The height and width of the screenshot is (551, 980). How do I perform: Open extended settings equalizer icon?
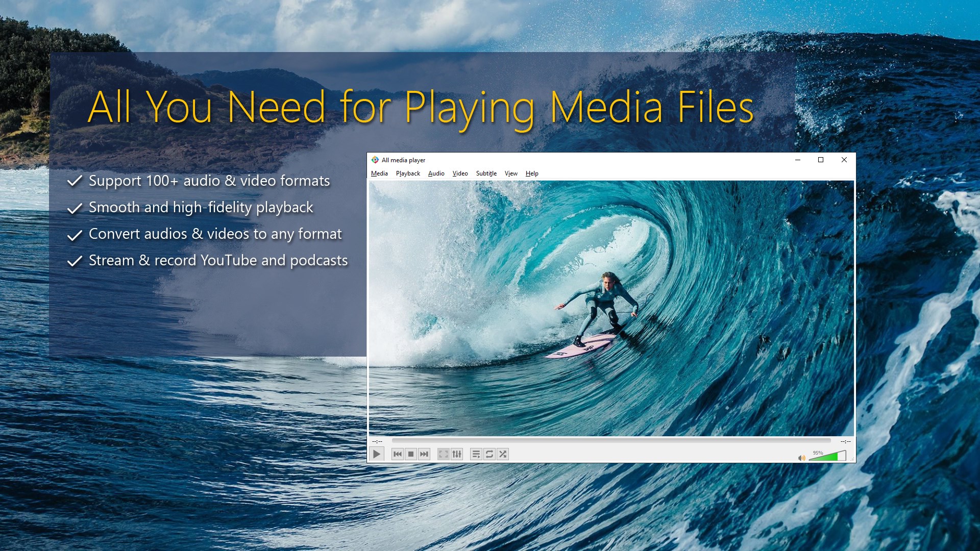tap(457, 454)
